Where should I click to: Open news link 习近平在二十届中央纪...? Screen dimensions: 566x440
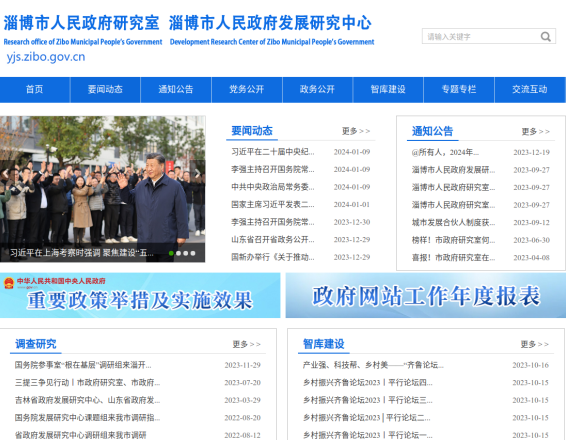[273, 152]
